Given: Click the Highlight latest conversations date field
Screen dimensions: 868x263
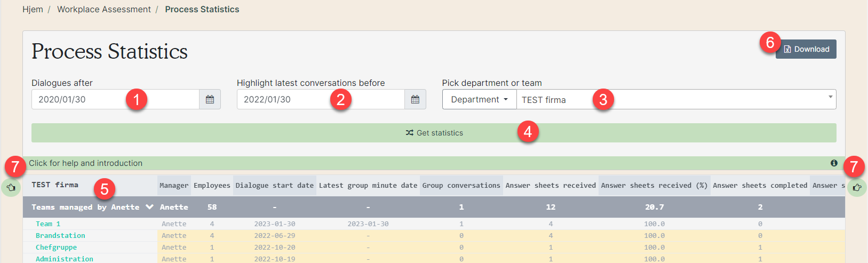Looking at the screenshot, I should (321, 99).
